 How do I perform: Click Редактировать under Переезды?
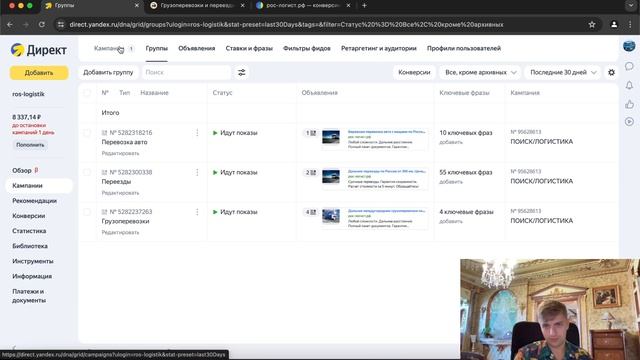[x=120, y=193]
